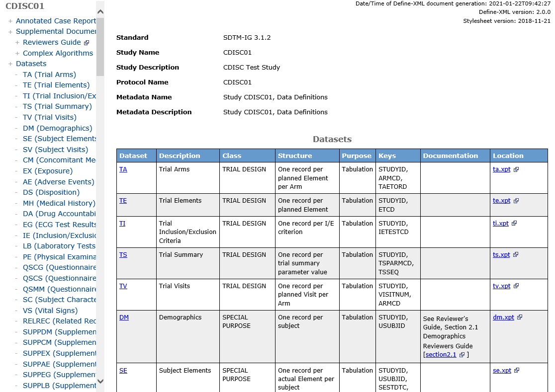This screenshot has height=392, width=555.
Task: Expand the Annotated Case Report node
Action: [x=10, y=21]
